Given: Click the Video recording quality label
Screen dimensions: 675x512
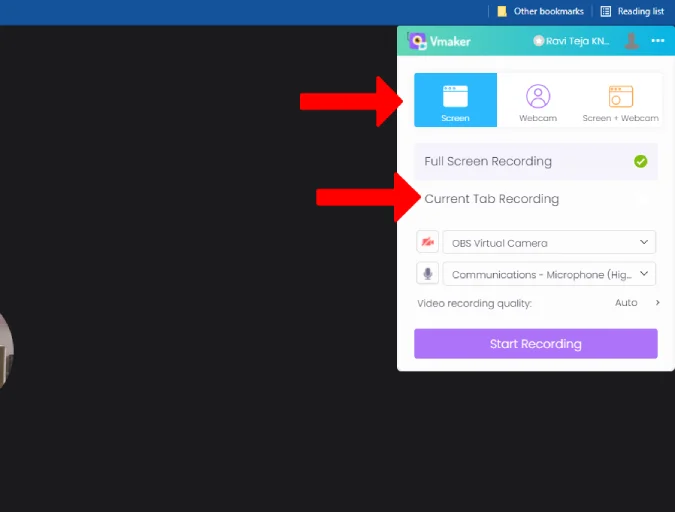Looking at the screenshot, I should point(474,303).
